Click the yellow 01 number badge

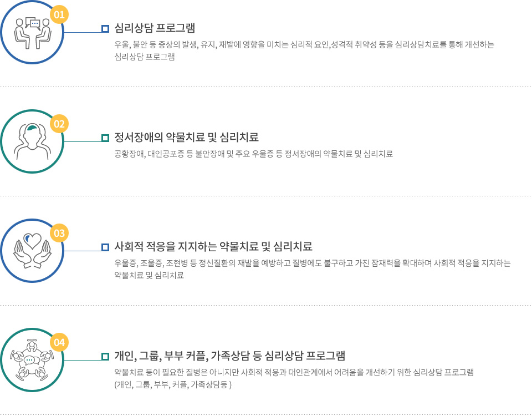tap(59, 14)
